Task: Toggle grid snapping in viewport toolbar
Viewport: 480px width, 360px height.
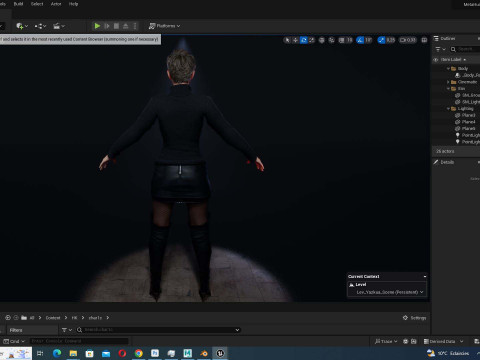Action: pos(342,40)
